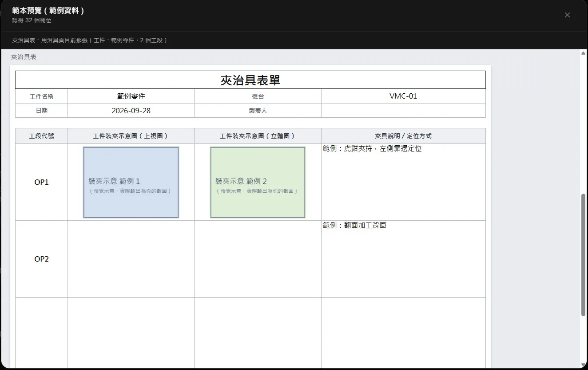
Task: Select the 夾治具表單 title cell
Action: coord(250,80)
